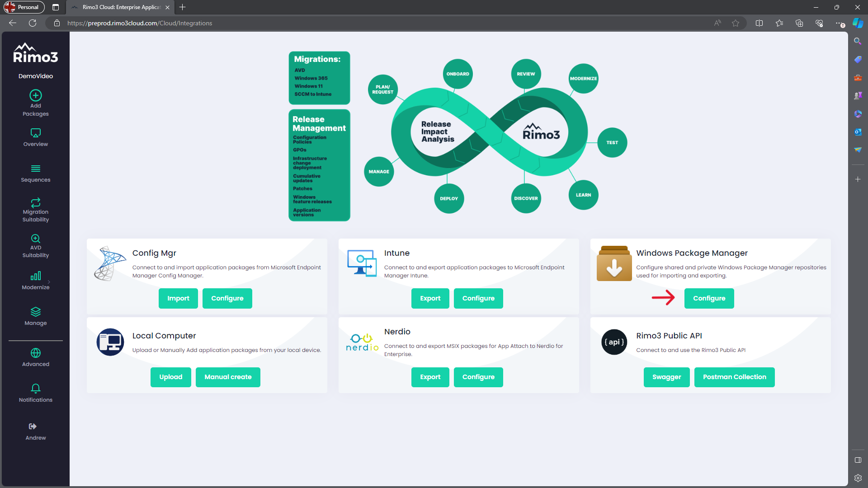
Task: Open the Personal profile button
Action: pyautogui.click(x=24, y=7)
